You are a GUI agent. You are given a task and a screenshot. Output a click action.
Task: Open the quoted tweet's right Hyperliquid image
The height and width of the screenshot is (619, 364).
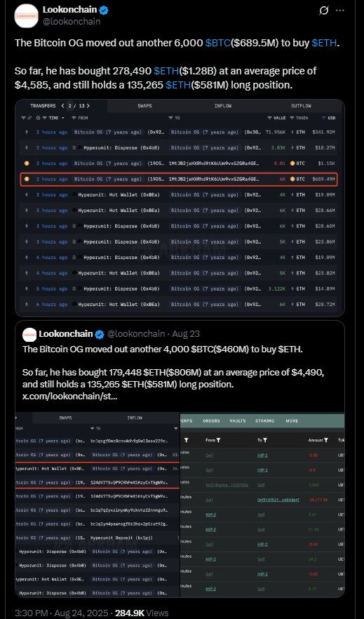(x=262, y=505)
